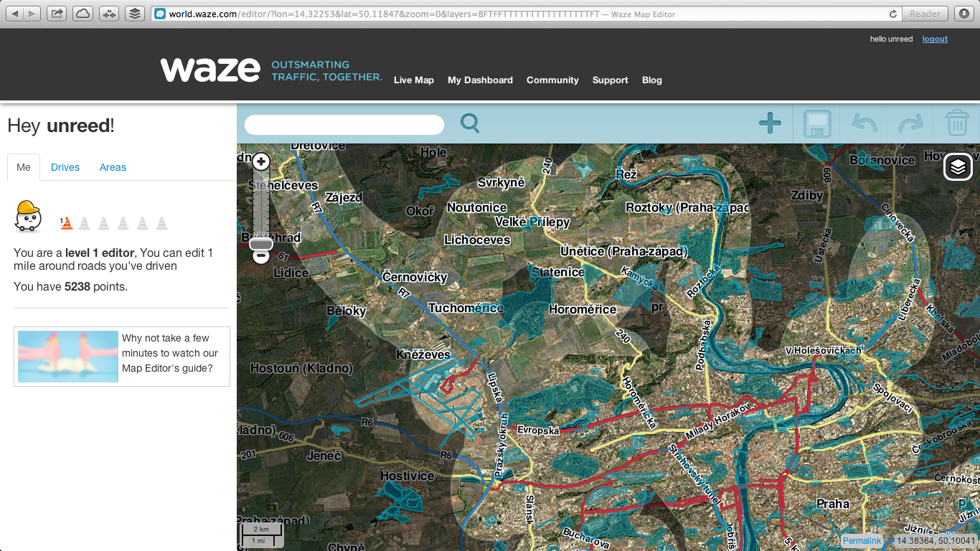Click the logout link
The height and width of the screenshot is (551, 980).
coord(935,39)
